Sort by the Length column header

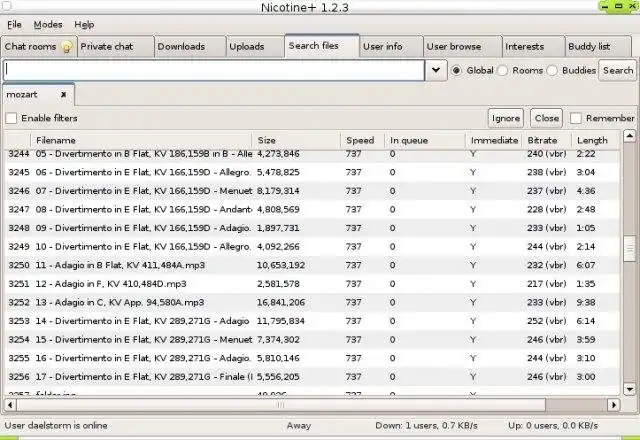tap(596, 140)
